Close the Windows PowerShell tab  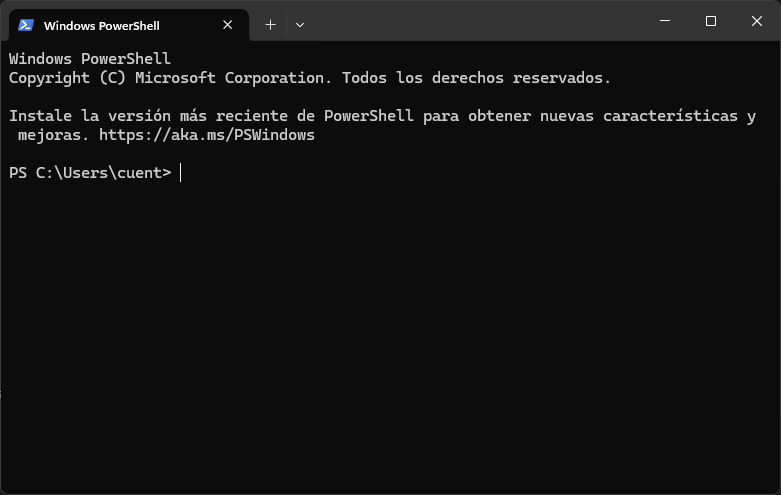pos(228,25)
